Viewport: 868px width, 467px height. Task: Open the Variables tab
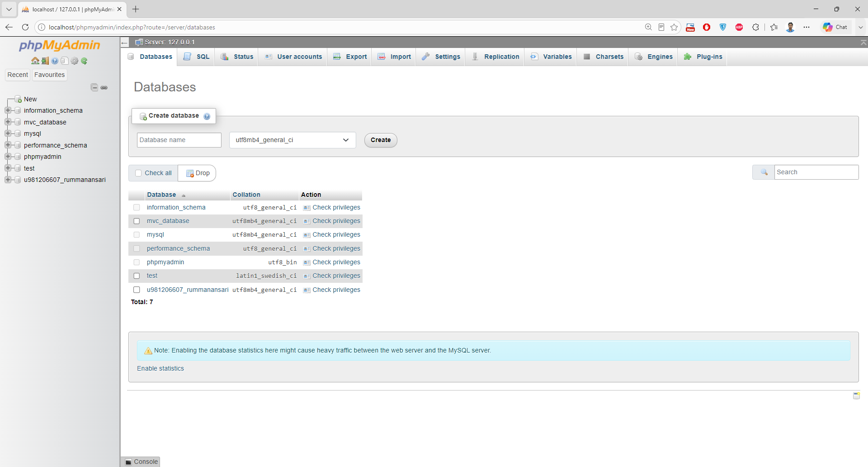pos(551,57)
